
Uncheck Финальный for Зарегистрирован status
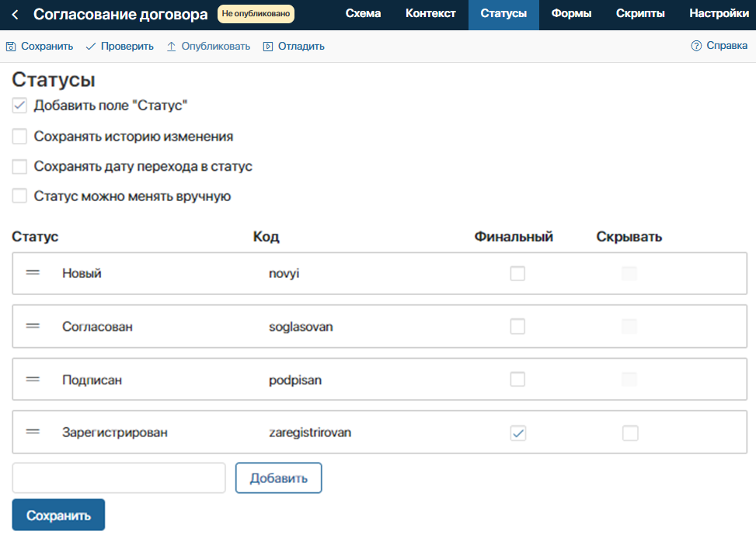(x=517, y=433)
